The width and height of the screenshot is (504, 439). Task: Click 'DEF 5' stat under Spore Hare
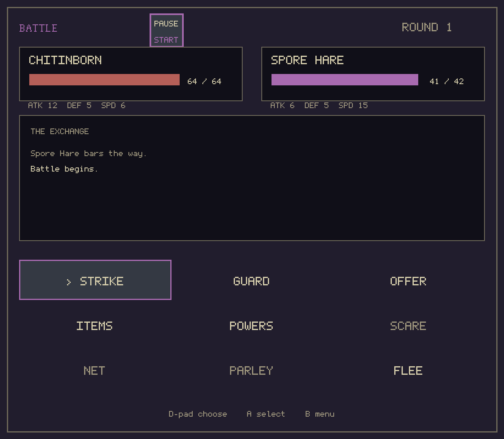317,105
